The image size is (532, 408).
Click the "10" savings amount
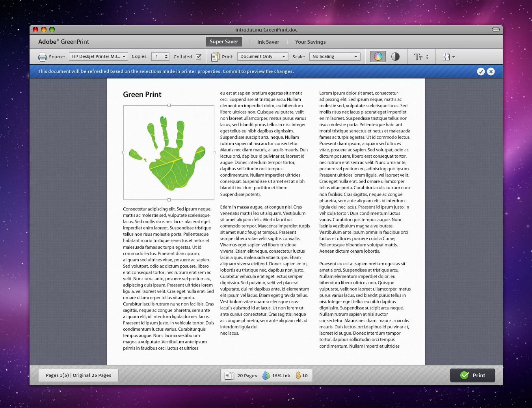coord(305,376)
